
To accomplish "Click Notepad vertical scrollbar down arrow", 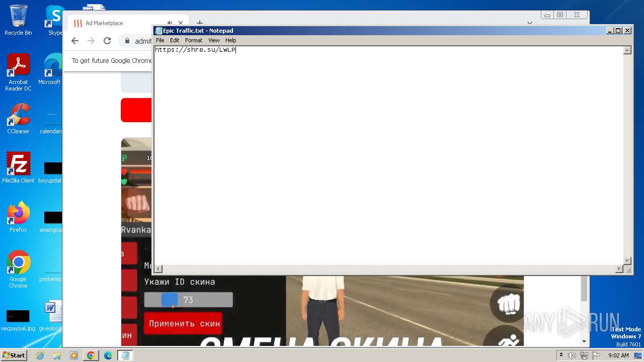I will (627, 261).
